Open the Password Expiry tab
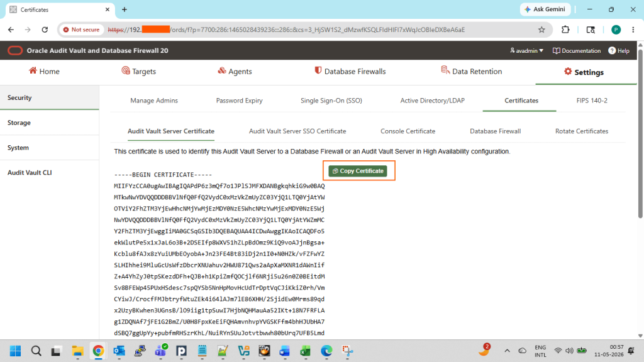Viewport: 644px width, 362px height. pyautogui.click(x=239, y=101)
